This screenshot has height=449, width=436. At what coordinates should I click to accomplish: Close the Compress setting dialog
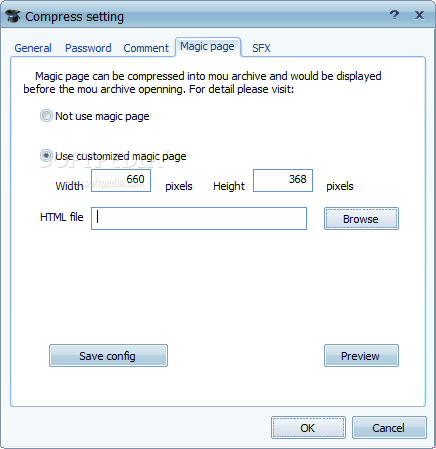click(x=419, y=15)
